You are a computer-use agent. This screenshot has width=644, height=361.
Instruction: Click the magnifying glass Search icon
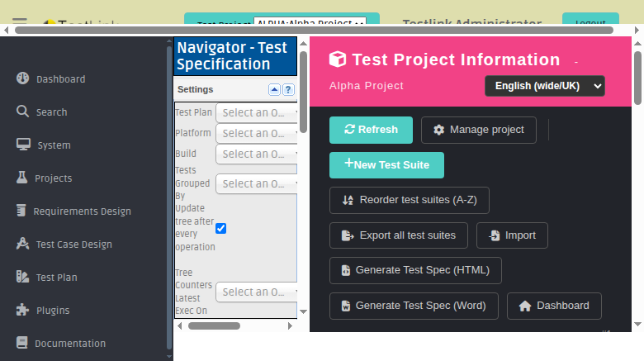22,111
